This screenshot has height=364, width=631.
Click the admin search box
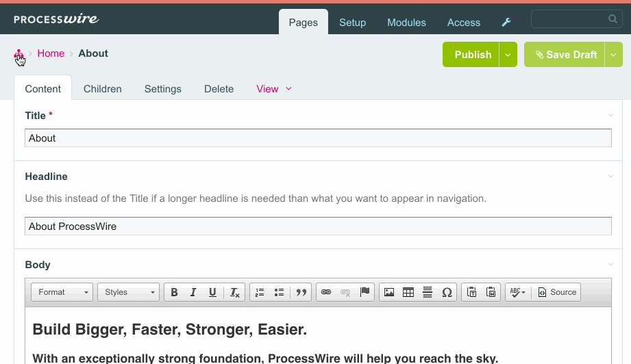pos(577,19)
